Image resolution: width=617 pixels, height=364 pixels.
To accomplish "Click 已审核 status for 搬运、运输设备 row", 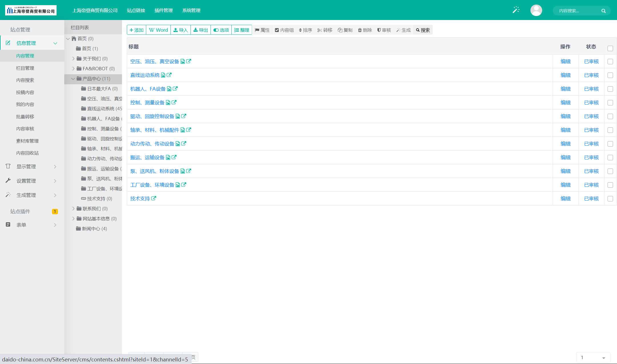I will [591, 157].
